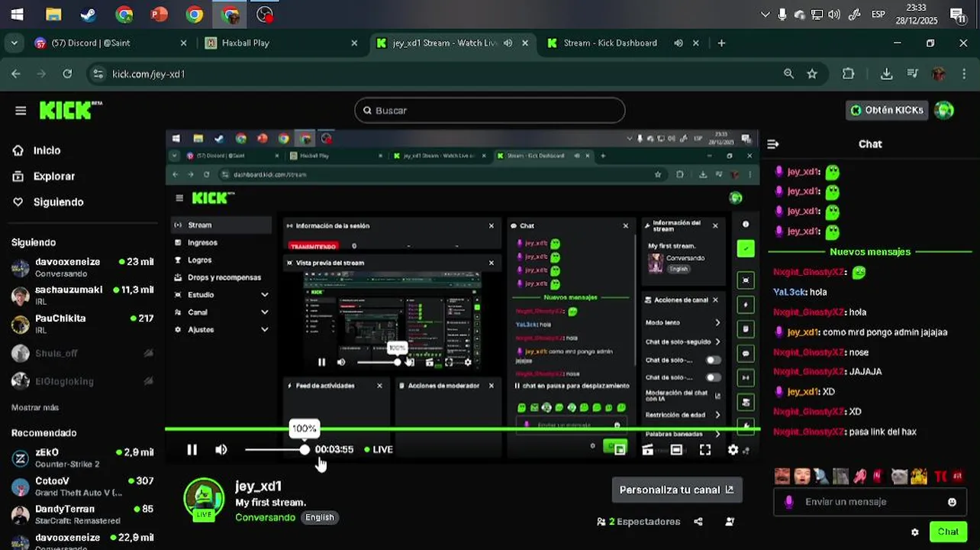Click the Buscar search box
This screenshot has height=550, width=980.
coord(490,110)
